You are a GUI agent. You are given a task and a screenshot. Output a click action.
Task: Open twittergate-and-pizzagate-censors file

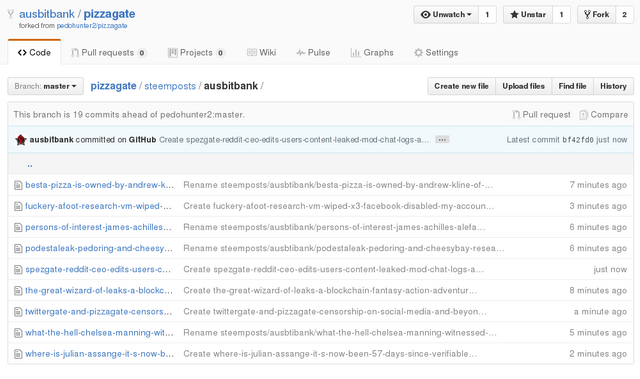pyautogui.click(x=99, y=312)
